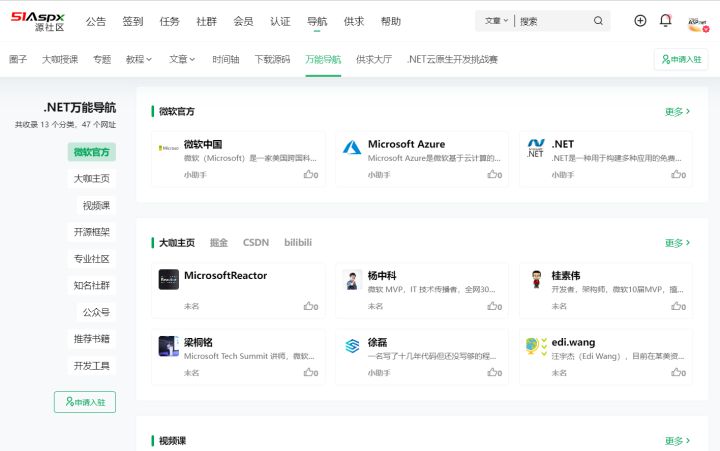Open the 签到 top menu

pyautogui.click(x=133, y=22)
